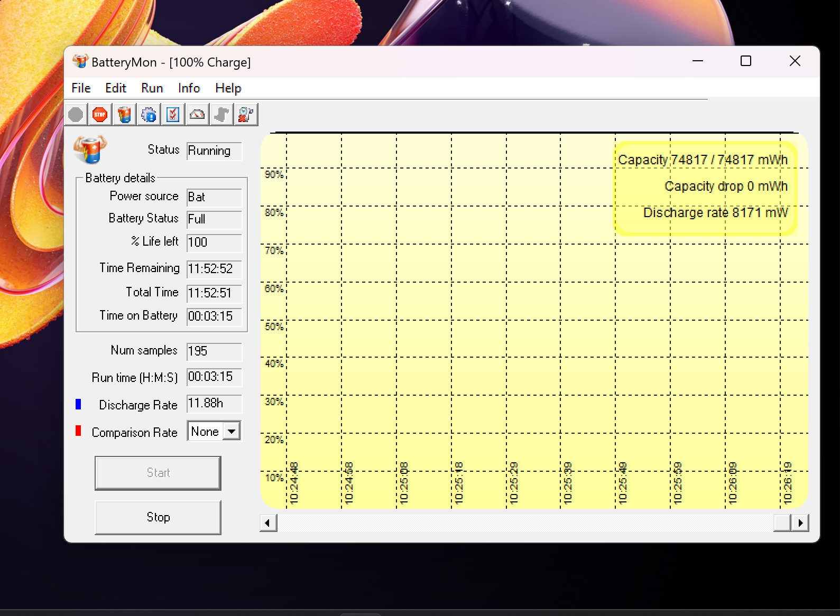Open the File menu
This screenshot has width=840, height=616.
(x=81, y=88)
